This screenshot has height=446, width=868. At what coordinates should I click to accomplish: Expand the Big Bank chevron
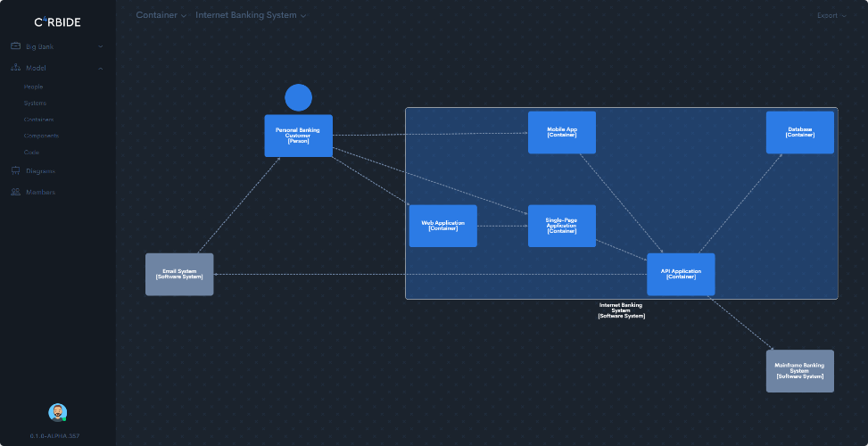point(101,46)
